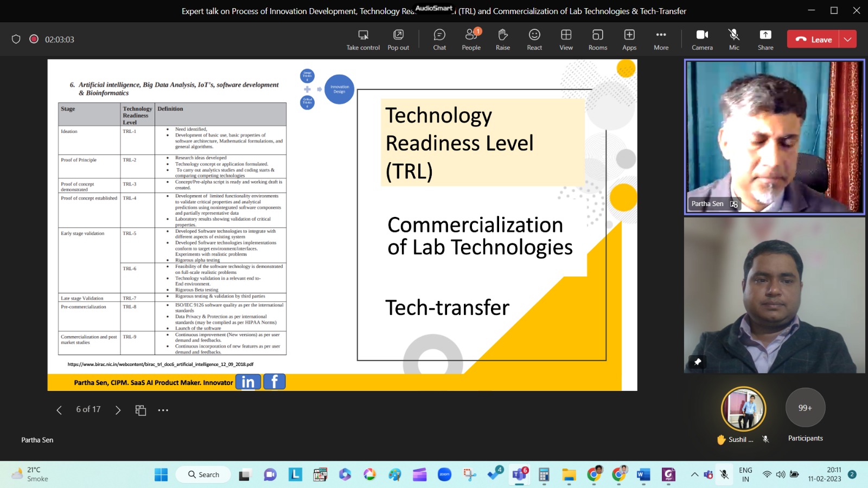The width and height of the screenshot is (868, 488).
Task: Open breakout Rooms
Action: [597, 40]
